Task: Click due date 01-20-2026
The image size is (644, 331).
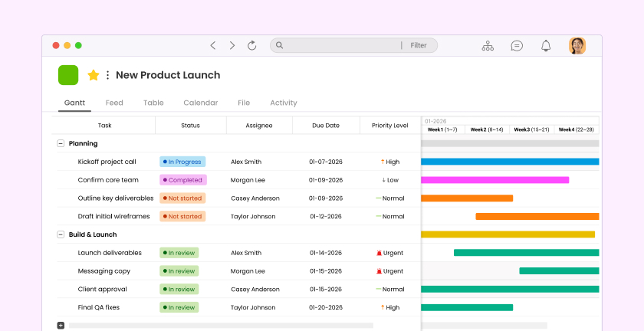Action: coord(326,307)
